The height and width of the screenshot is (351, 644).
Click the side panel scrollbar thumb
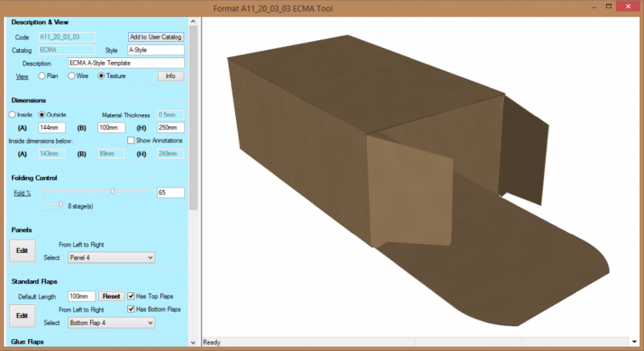tap(193, 118)
